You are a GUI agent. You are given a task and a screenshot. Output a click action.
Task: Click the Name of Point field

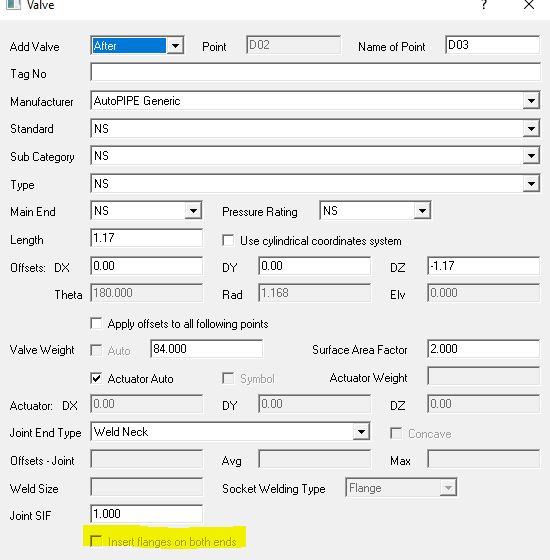click(x=492, y=45)
